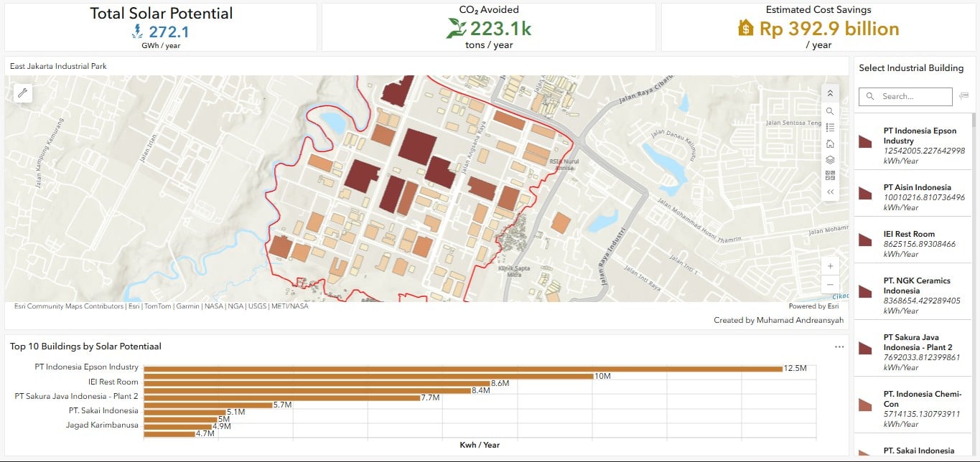Screen dimensions: 980x462
Task: Click the 5.7M chart bar
Action: (x=208, y=405)
